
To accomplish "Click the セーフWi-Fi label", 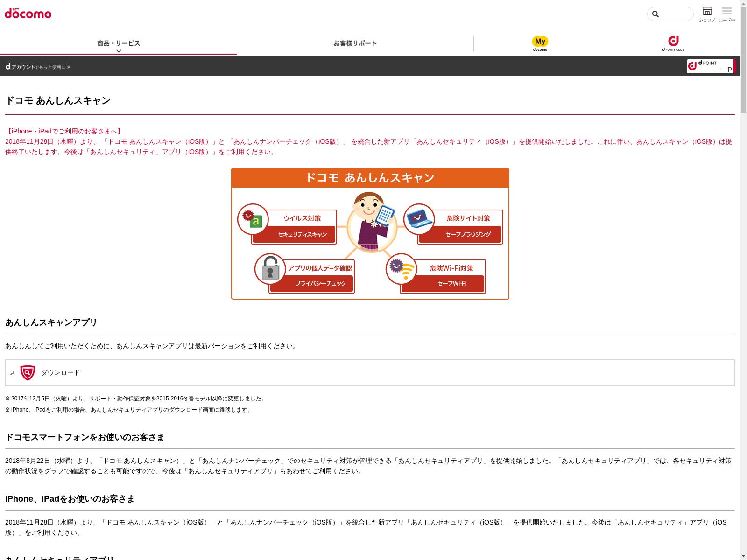I will (x=452, y=283).
